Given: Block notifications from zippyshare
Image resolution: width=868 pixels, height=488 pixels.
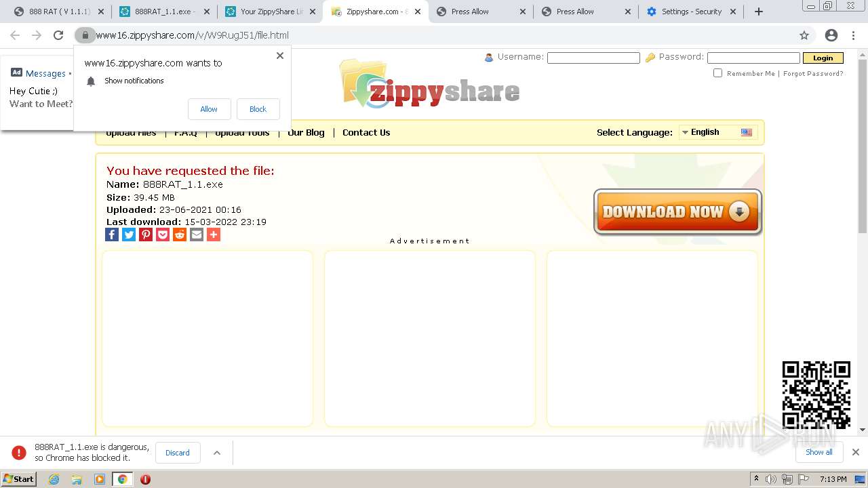Looking at the screenshot, I should click(x=258, y=109).
